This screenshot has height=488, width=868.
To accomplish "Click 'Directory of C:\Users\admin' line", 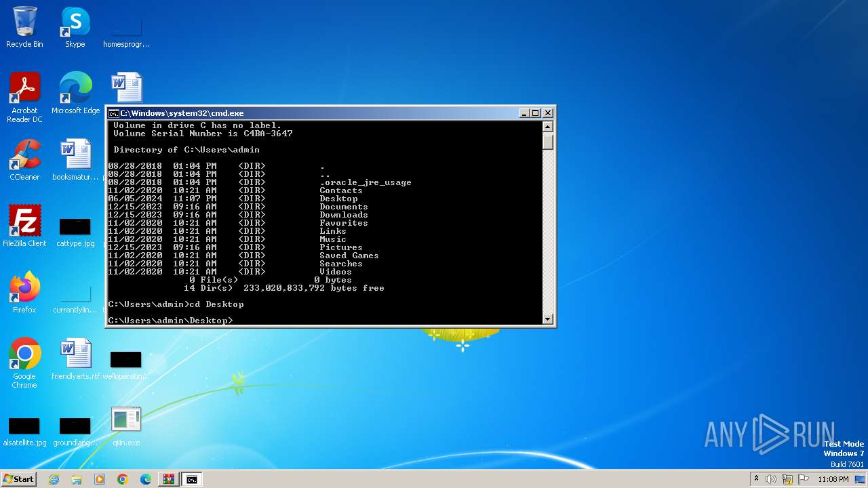I will click(186, 150).
